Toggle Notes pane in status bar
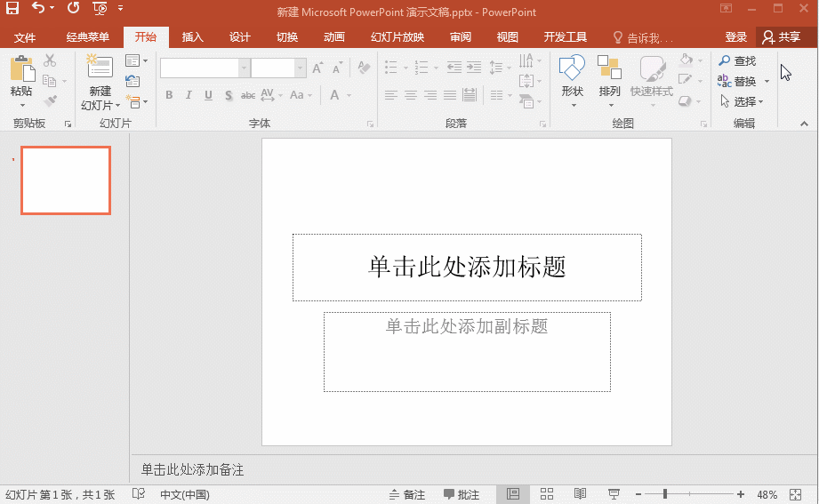The image size is (819, 504). [x=407, y=494]
